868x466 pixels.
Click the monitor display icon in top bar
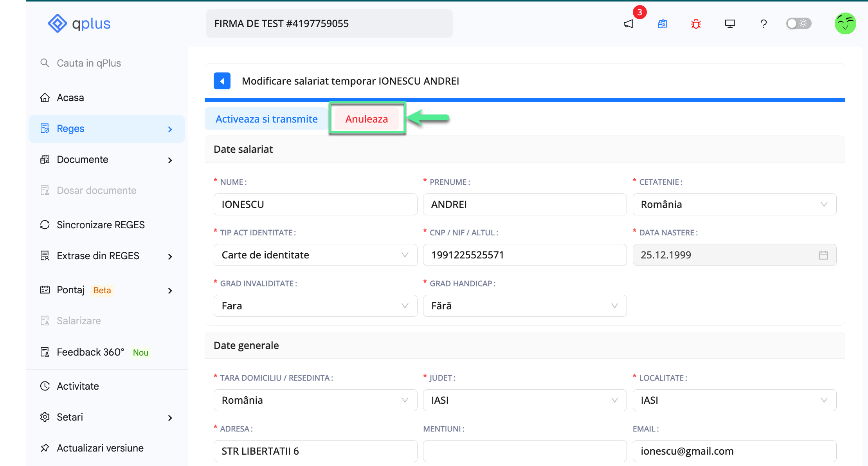tap(729, 23)
